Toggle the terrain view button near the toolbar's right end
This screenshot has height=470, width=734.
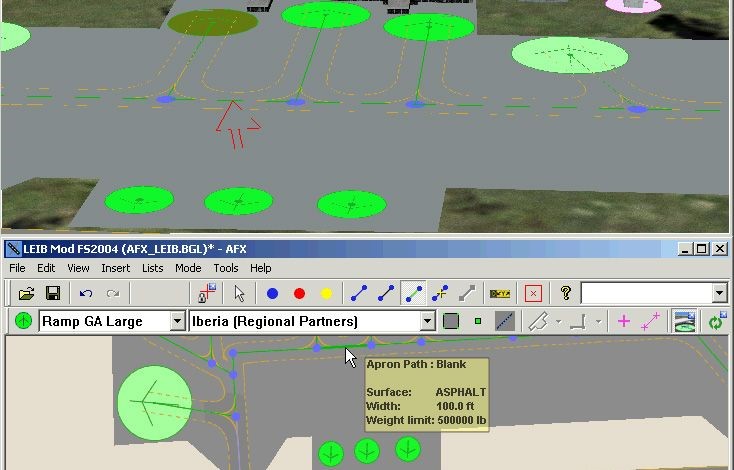click(684, 321)
